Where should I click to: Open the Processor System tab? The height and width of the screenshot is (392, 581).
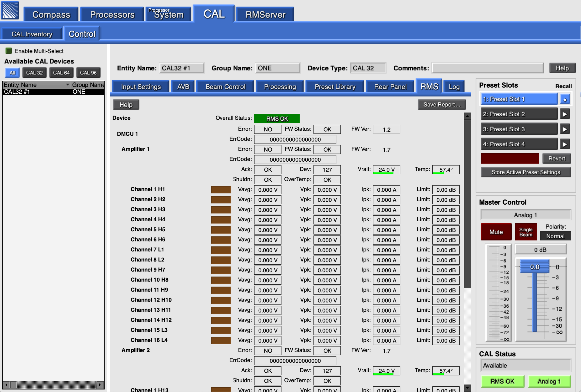tap(169, 14)
